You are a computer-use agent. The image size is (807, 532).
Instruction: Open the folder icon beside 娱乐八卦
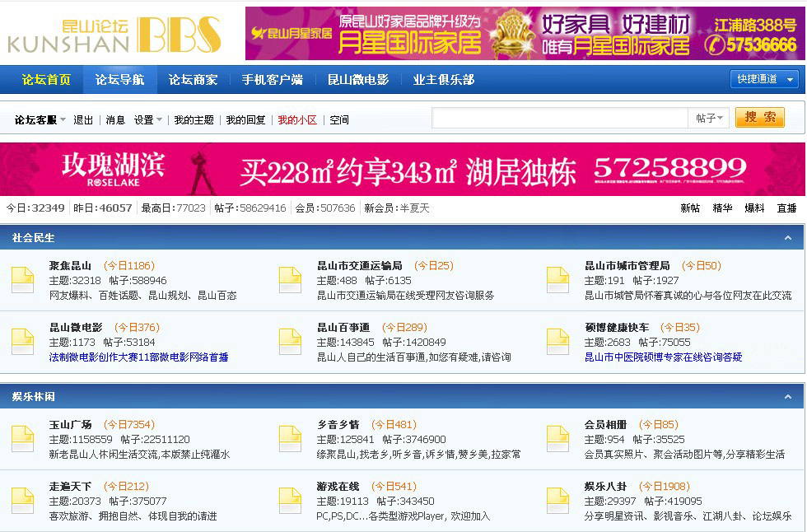point(558,501)
